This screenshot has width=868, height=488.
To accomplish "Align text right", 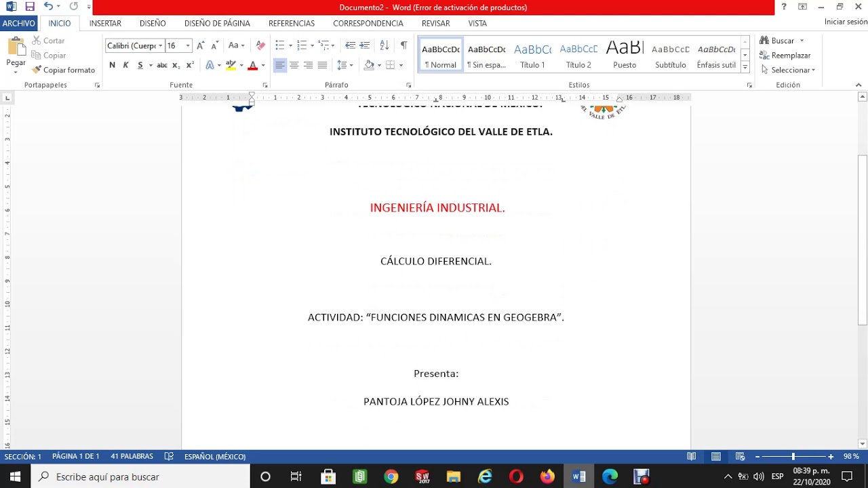I will pyautogui.click(x=309, y=65).
